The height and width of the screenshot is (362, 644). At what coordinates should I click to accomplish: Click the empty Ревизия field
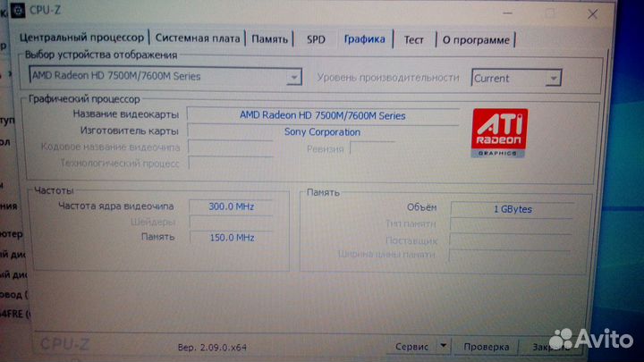point(372,148)
